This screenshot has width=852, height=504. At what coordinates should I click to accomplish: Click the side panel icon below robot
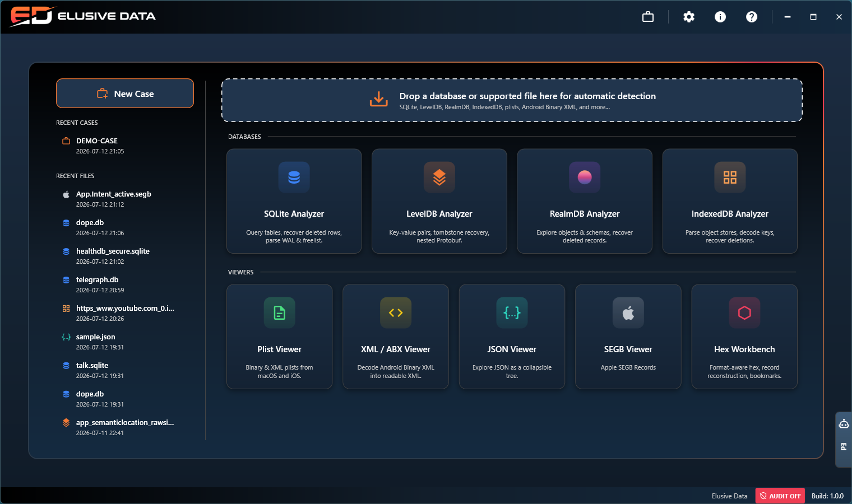[844, 447]
